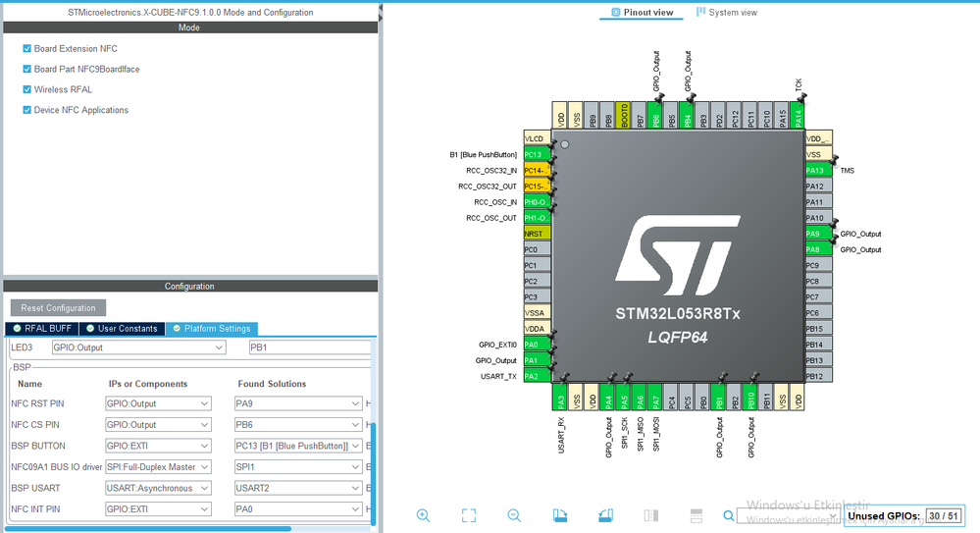This screenshot has height=533, width=980.
Task: Click pin PA2 labeled USART_TX
Action: tap(537, 376)
